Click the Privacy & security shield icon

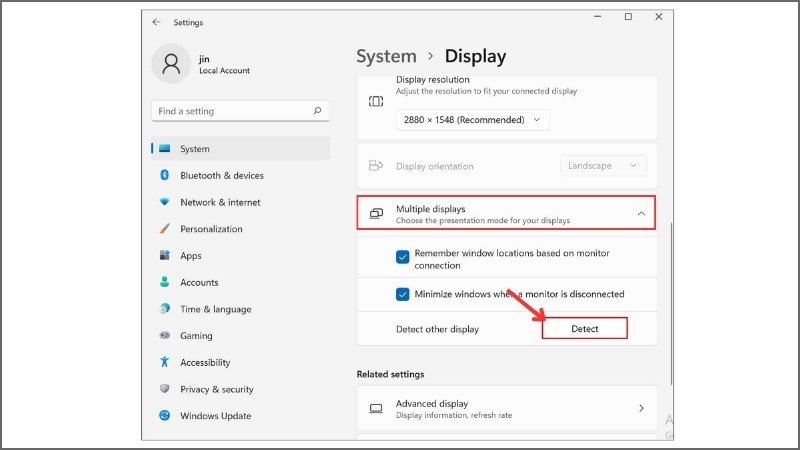coord(164,389)
